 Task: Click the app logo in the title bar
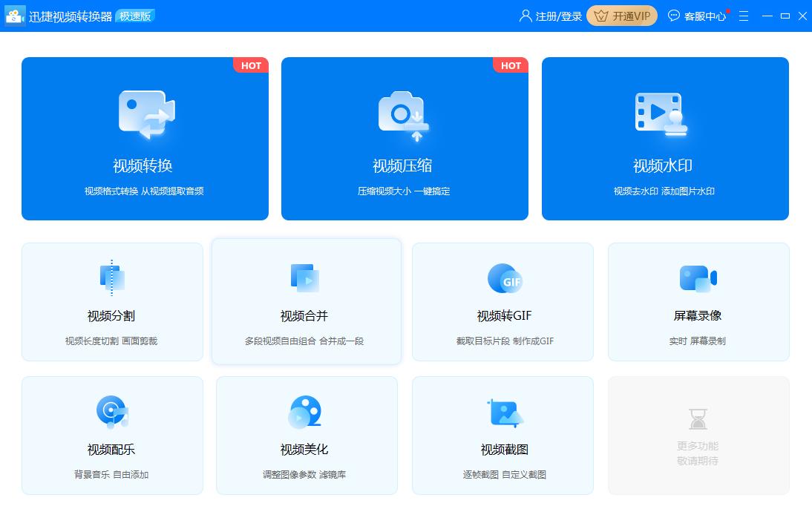[x=15, y=15]
